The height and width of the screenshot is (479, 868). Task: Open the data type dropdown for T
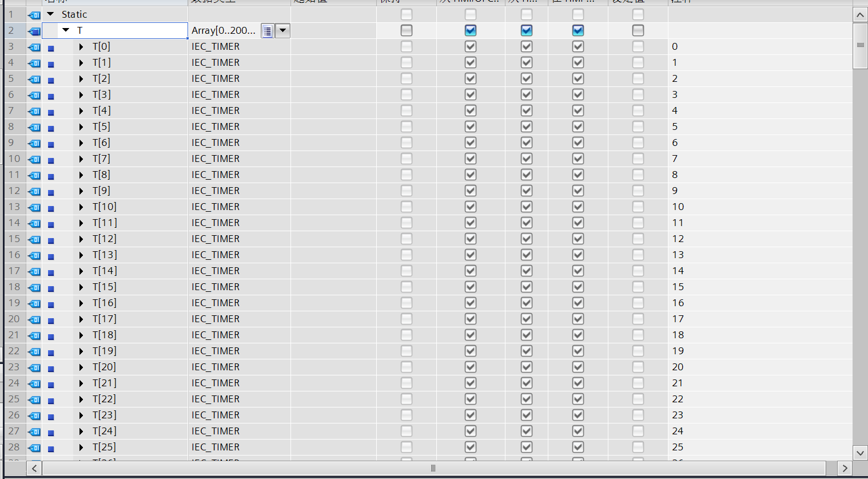283,31
